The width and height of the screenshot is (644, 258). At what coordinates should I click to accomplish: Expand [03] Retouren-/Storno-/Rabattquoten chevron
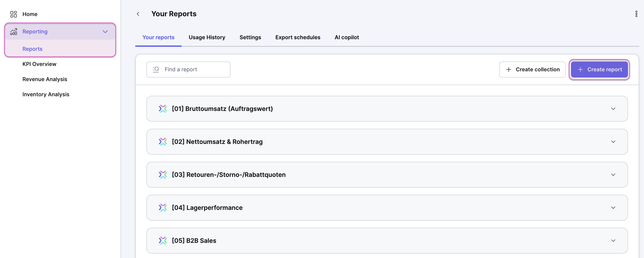coord(613,175)
